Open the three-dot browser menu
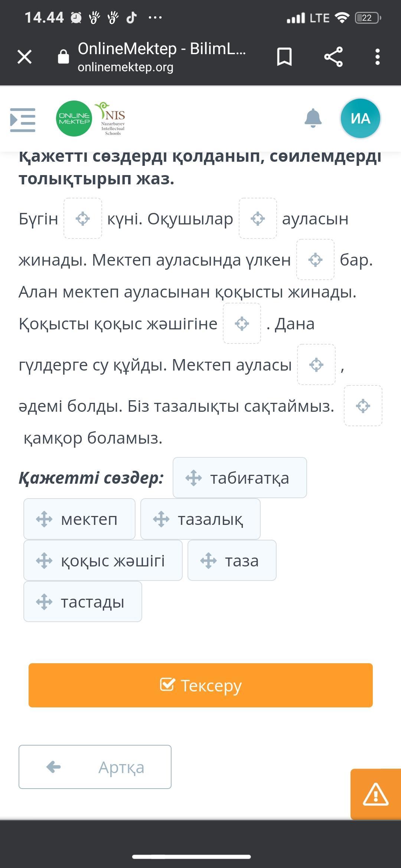This screenshot has width=401, height=868. click(x=377, y=57)
